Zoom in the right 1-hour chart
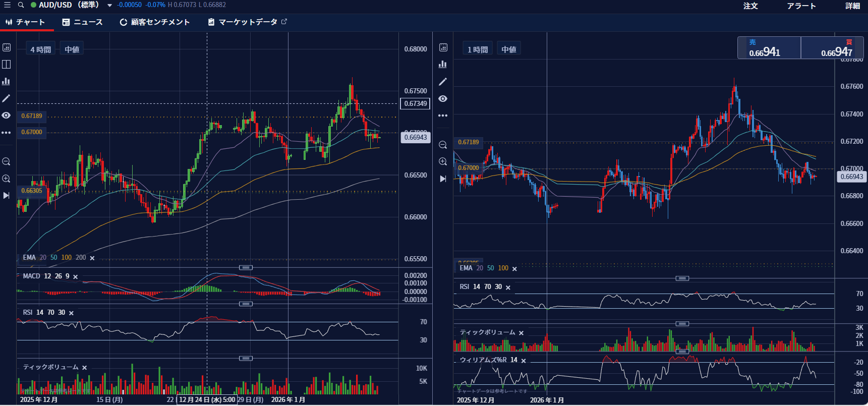 [443, 162]
